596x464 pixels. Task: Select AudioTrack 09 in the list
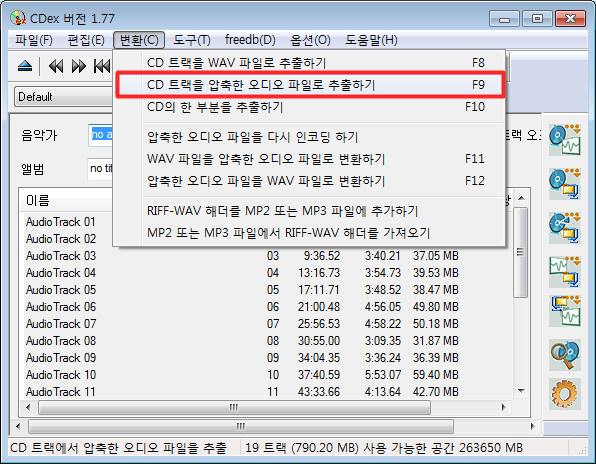tap(61, 358)
